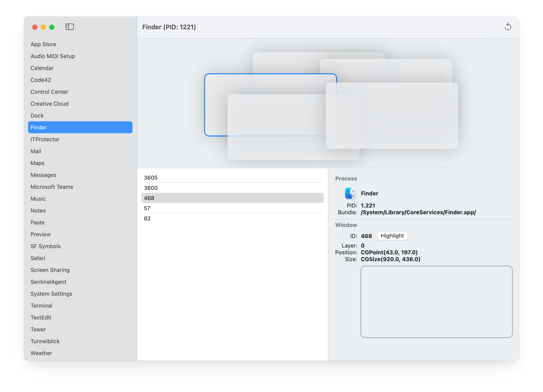
Task: Select Creative Cloud in the sidebar
Action: [80, 104]
